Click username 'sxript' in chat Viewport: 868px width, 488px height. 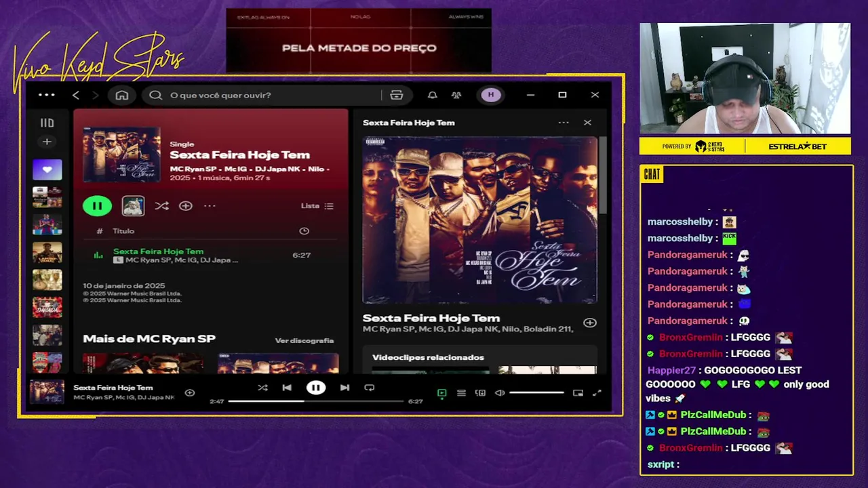pos(660,464)
